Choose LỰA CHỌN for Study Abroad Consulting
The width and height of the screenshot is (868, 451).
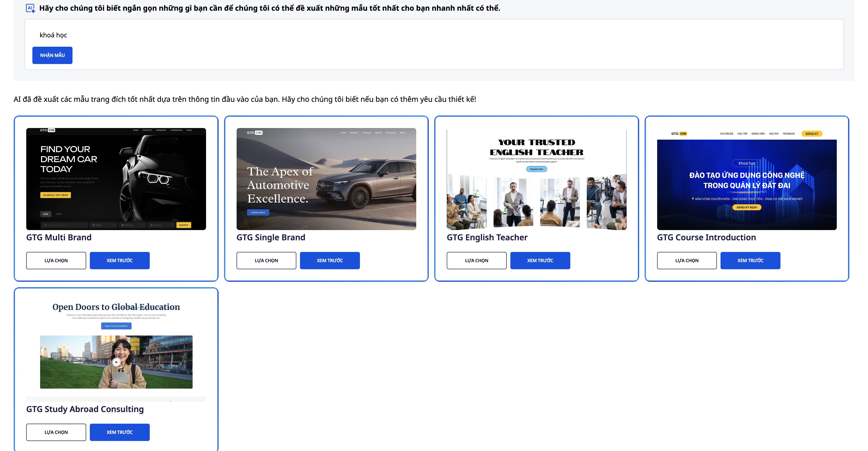coord(56,432)
